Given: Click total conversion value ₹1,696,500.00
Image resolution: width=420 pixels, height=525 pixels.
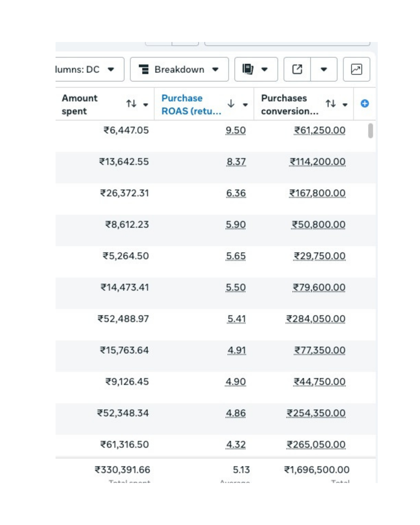Looking at the screenshot, I should pyautogui.click(x=317, y=470).
